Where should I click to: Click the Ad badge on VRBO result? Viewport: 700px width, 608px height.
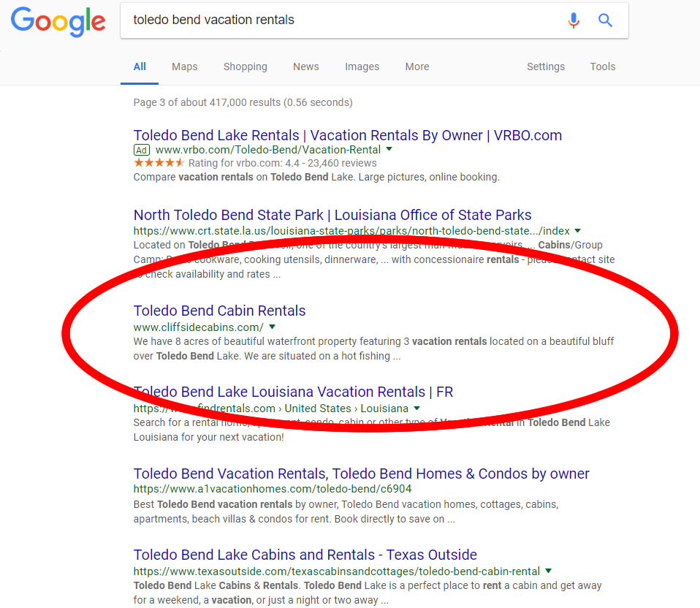click(142, 150)
